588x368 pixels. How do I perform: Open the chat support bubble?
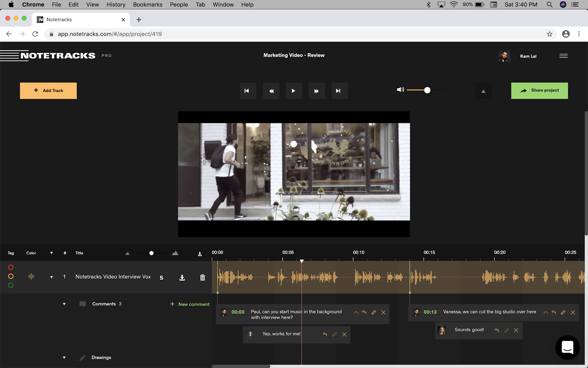(567, 347)
